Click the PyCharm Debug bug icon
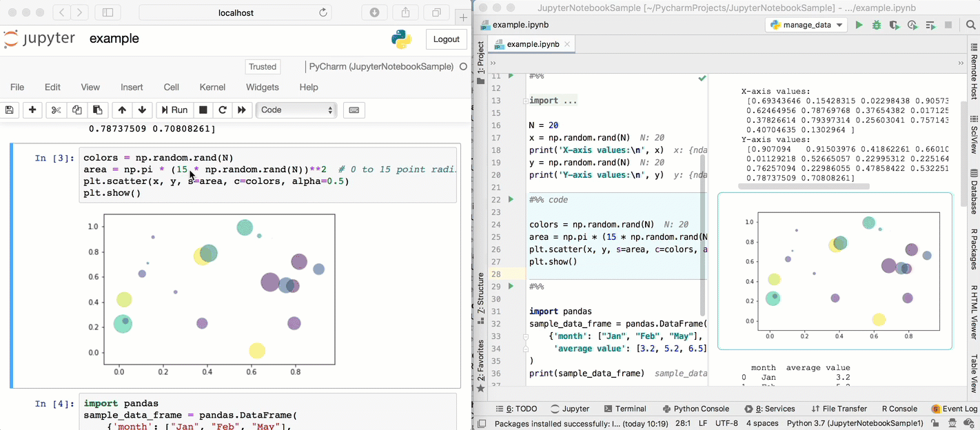This screenshot has width=980, height=430. (877, 25)
